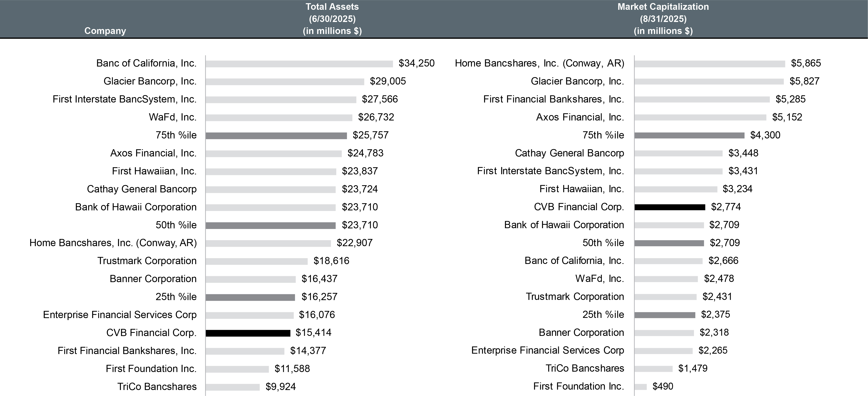868x396 pixels.
Task: Click the $34,250 total assets value
Action: click(417, 63)
